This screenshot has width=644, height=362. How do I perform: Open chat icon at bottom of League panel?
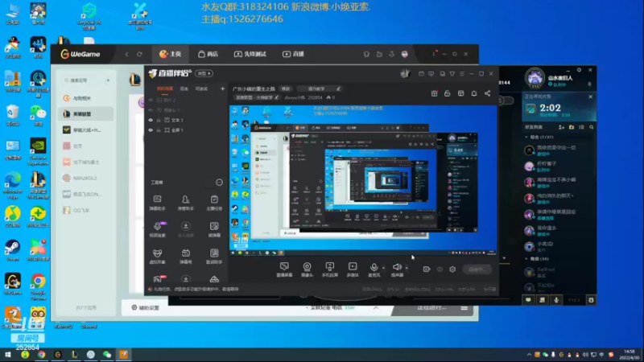[528, 300]
